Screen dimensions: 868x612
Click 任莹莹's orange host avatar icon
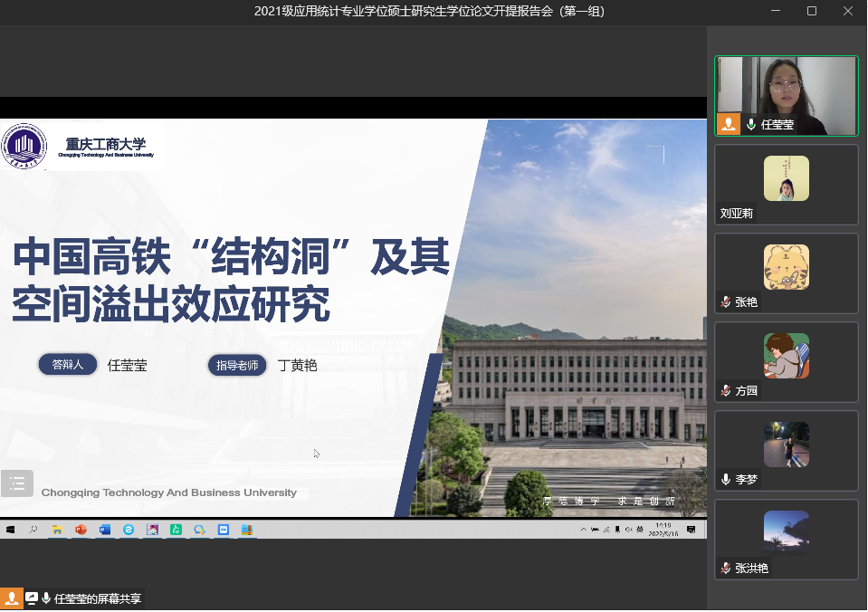pos(728,124)
